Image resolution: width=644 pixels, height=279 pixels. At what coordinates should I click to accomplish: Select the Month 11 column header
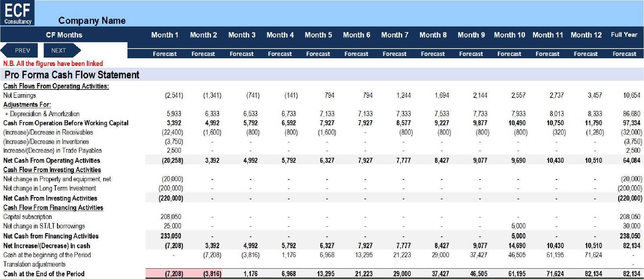coord(548,35)
